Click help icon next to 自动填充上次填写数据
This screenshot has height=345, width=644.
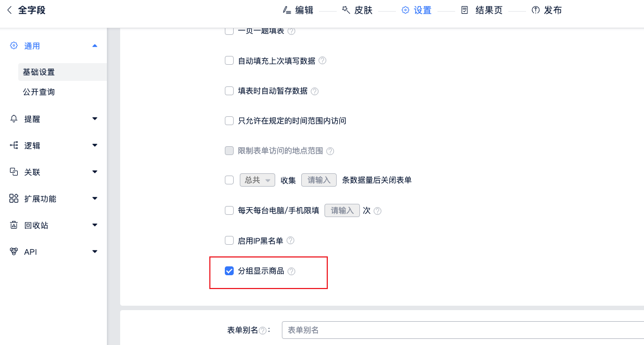pos(322,60)
